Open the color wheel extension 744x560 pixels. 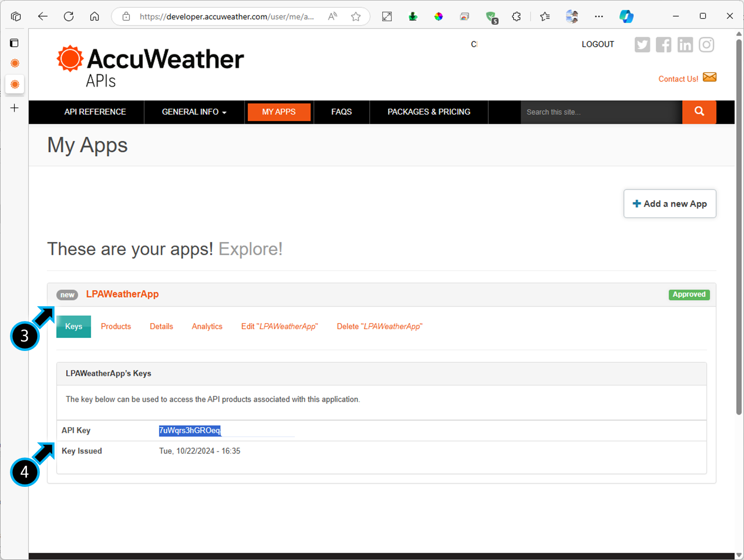coord(438,16)
